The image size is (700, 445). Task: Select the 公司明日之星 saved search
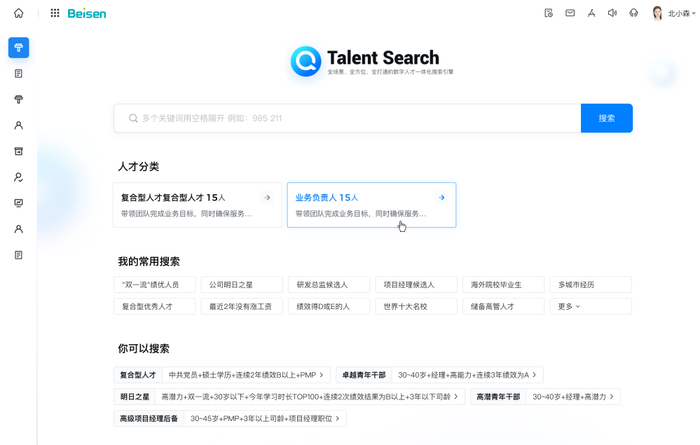[x=242, y=285]
